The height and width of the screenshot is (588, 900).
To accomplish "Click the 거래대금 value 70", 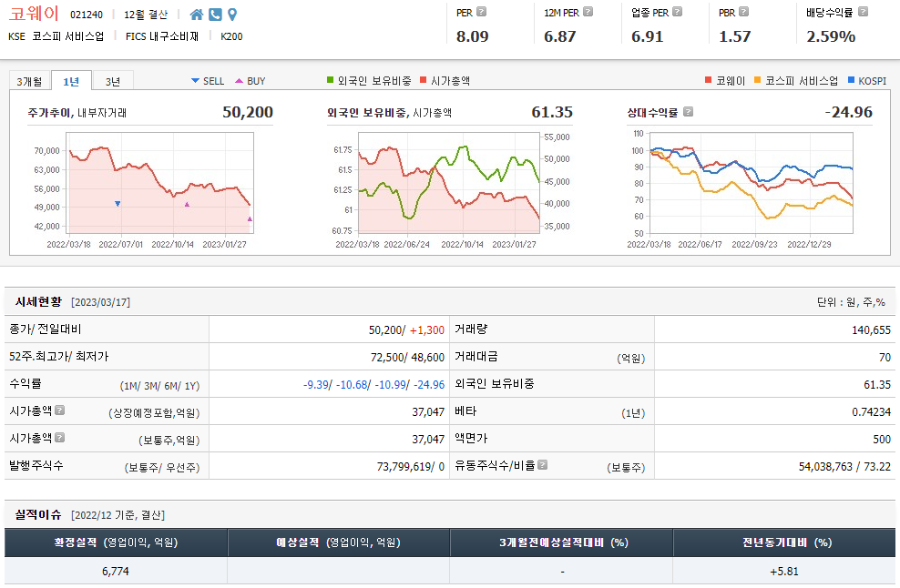I will (x=885, y=357).
